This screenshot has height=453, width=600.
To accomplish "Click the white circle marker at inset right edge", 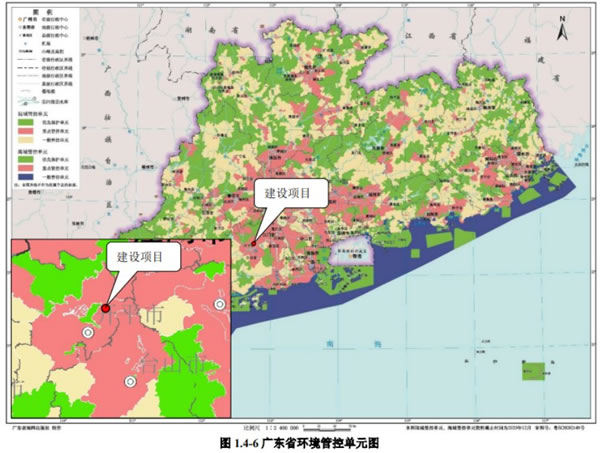I will [220, 304].
